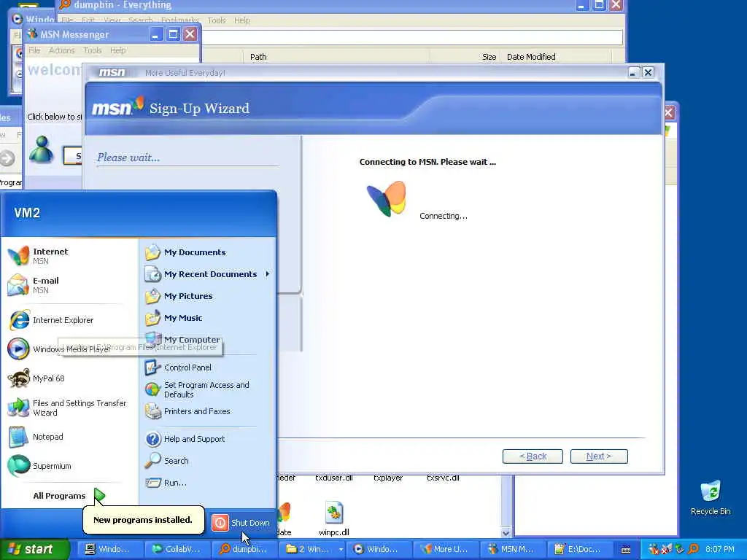
Task: Click the Start button
Action: 34,549
